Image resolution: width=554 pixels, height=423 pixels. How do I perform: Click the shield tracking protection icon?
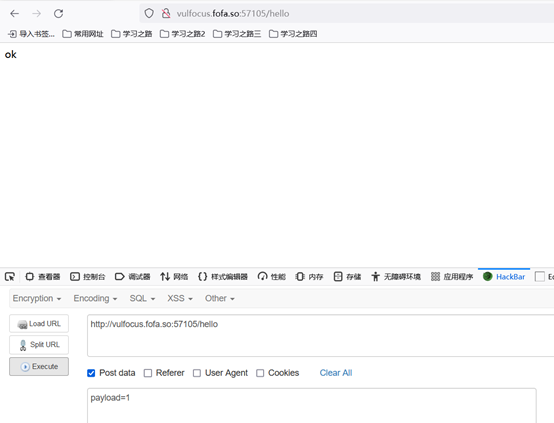[149, 13]
